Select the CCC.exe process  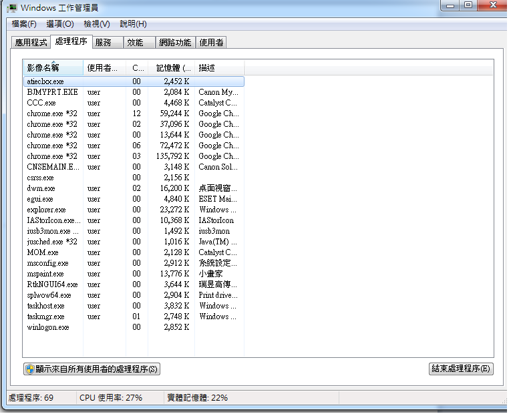point(134,103)
